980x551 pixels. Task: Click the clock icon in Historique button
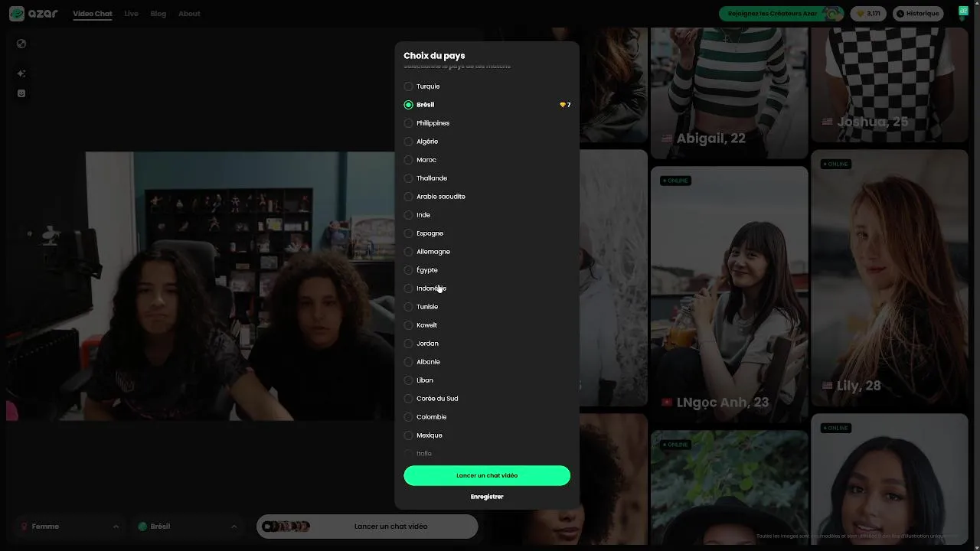[x=900, y=14]
